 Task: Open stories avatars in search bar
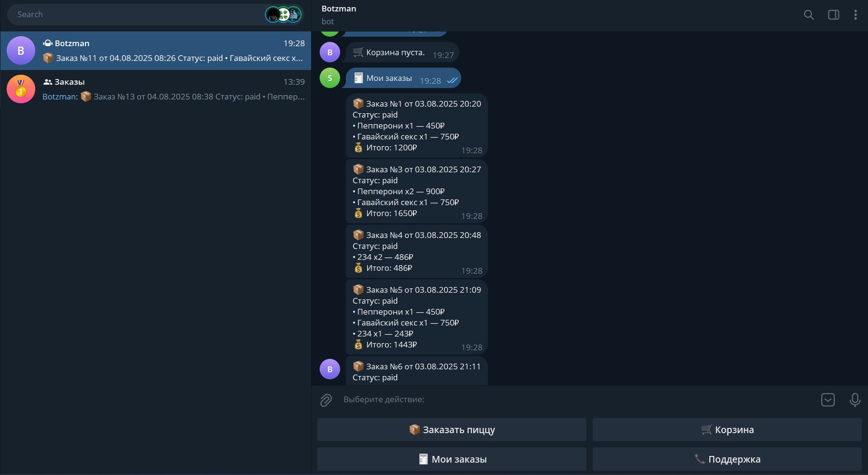[283, 14]
